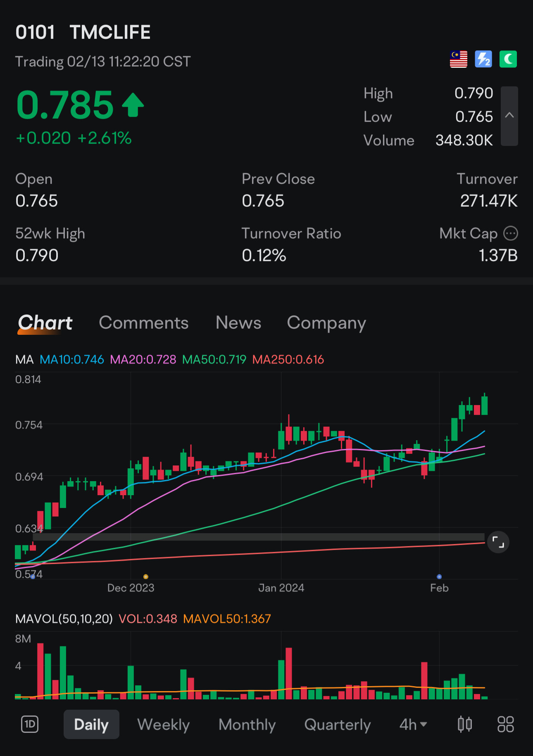Tap the MAVOL50:1.367 value
The height and width of the screenshot is (756, 533).
pyautogui.click(x=227, y=619)
